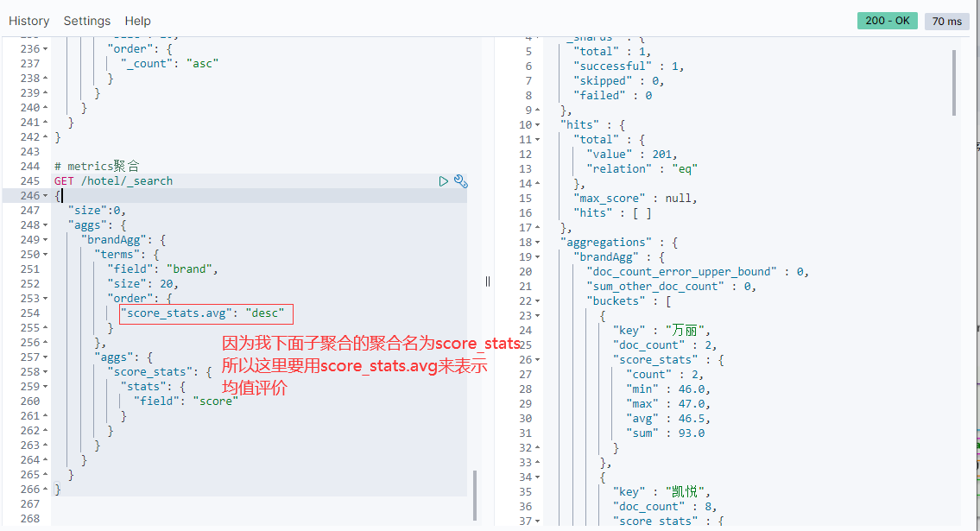Collapse the "aggs" block at line 248
The height and width of the screenshot is (531, 980).
45,225
